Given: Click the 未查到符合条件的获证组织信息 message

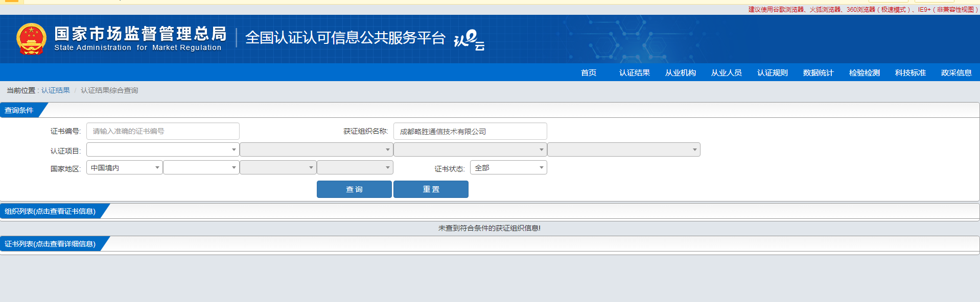Looking at the screenshot, I should point(489,228).
